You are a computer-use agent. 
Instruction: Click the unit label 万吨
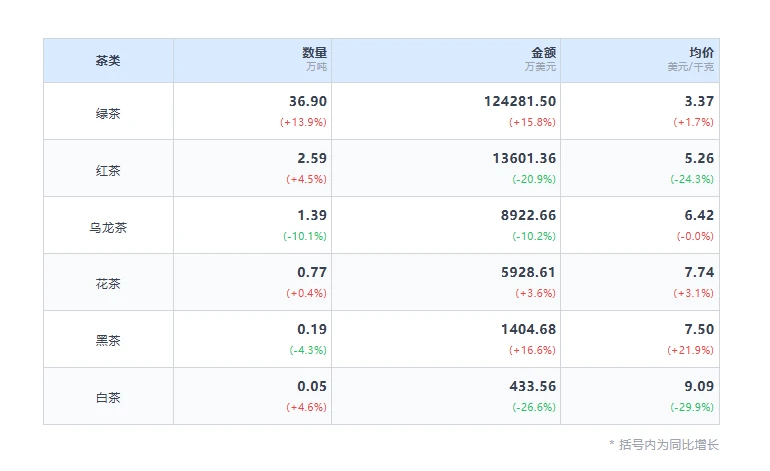[317, 67]
